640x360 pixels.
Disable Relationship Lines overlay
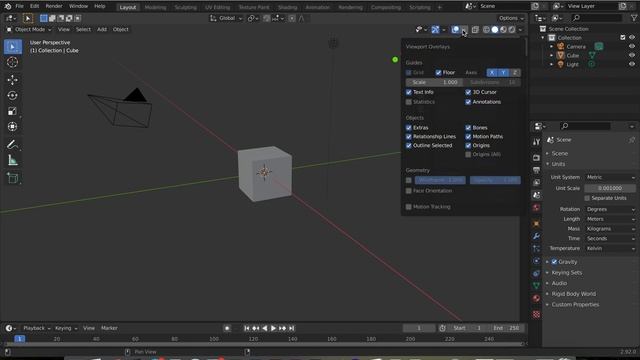click(409, 137)
